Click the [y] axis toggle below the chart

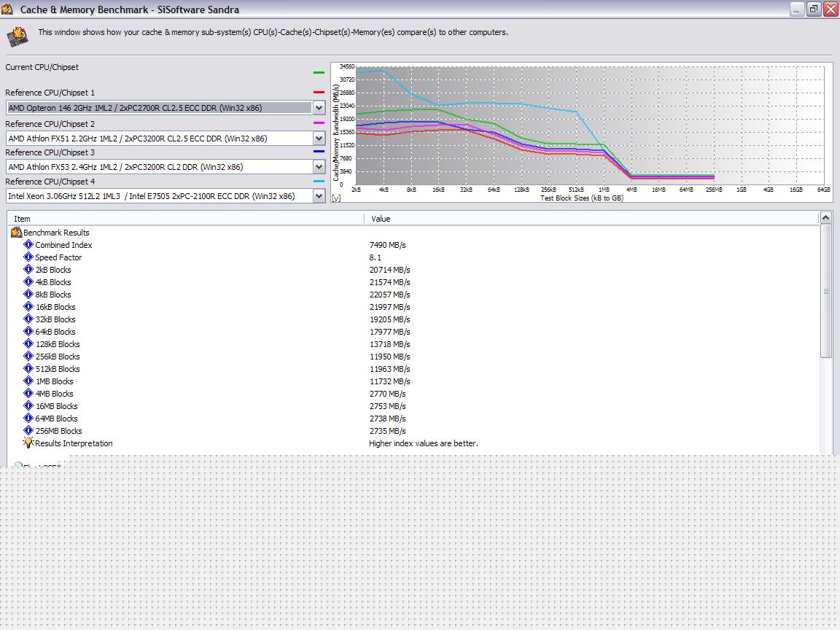point(336,198)
